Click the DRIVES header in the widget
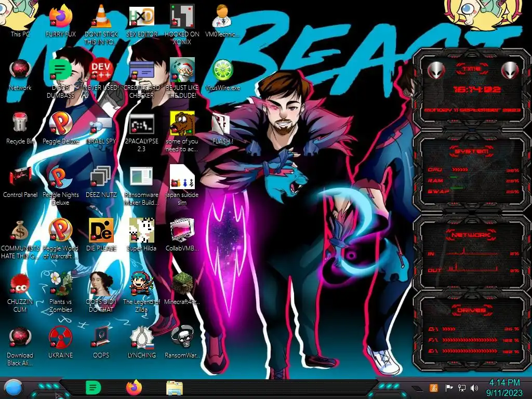Image resolution: width=532 pixels, height=399 pixels. coord(472,310)
